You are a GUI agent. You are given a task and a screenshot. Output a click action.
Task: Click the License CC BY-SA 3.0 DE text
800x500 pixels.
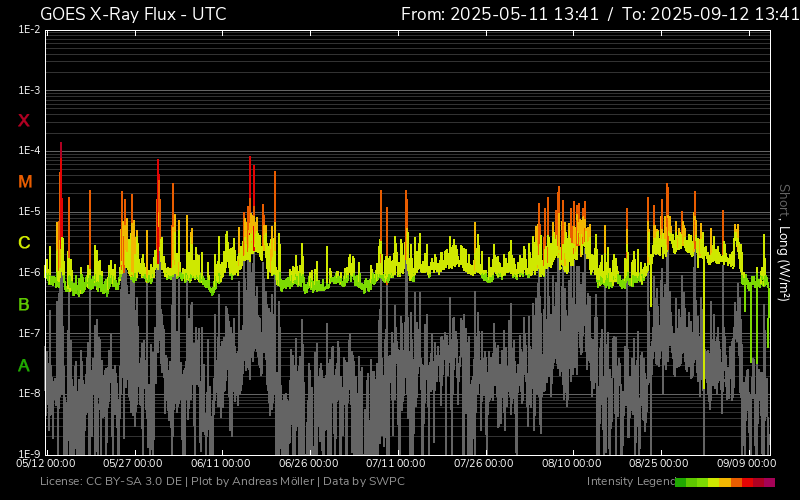(x=113, y=482)
